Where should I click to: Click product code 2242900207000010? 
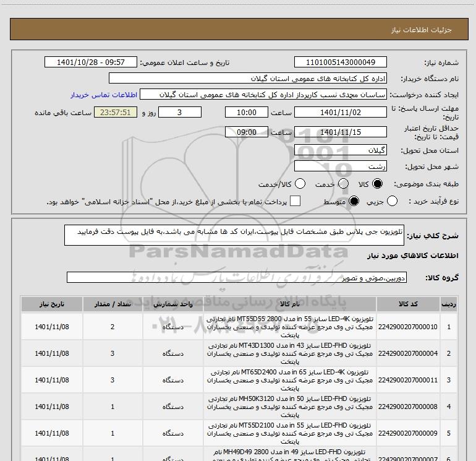[x=408, y=327]
